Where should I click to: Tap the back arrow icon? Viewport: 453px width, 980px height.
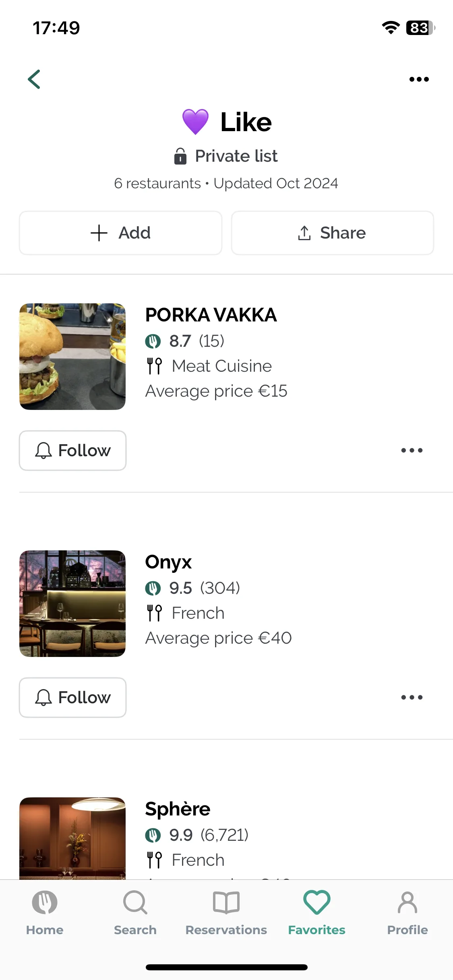(34, 79)
